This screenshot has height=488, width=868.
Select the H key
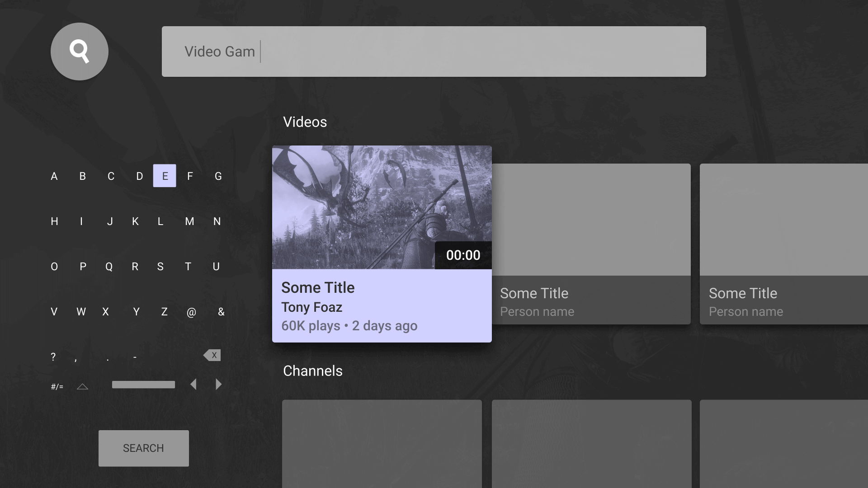[x=55, y=221]
